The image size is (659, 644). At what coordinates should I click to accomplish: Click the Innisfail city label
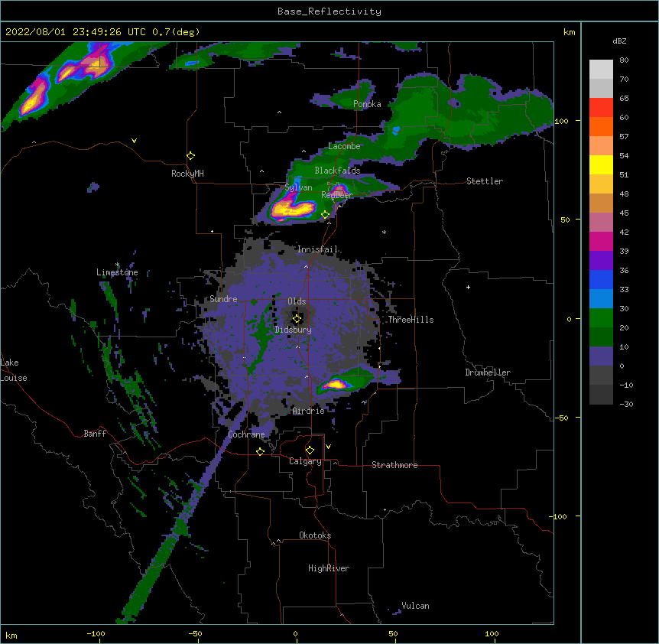[x=317, y=249]
